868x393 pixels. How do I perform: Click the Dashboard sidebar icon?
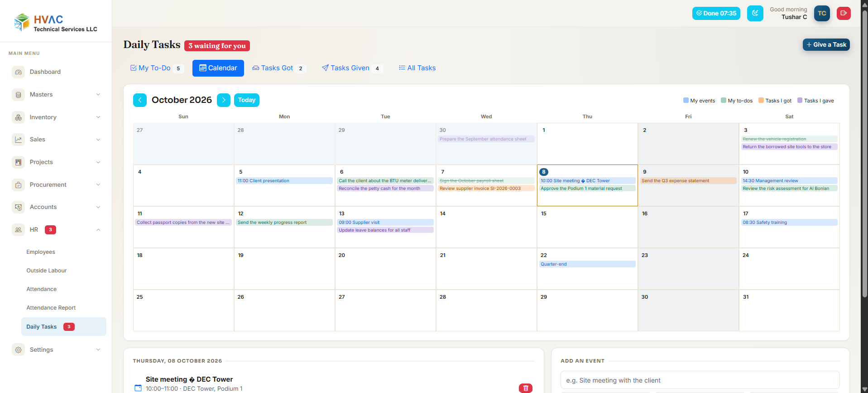[x=18, y=72]
